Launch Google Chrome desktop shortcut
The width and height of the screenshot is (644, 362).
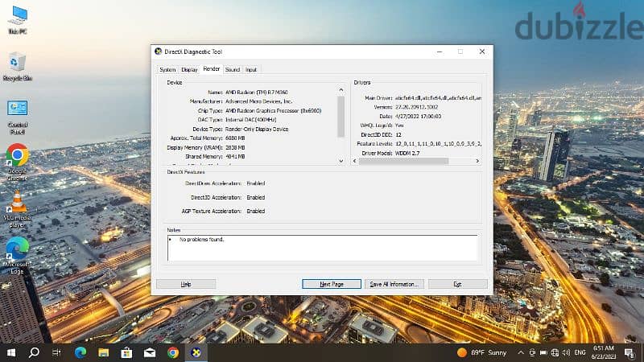click(x=17, y=162)
